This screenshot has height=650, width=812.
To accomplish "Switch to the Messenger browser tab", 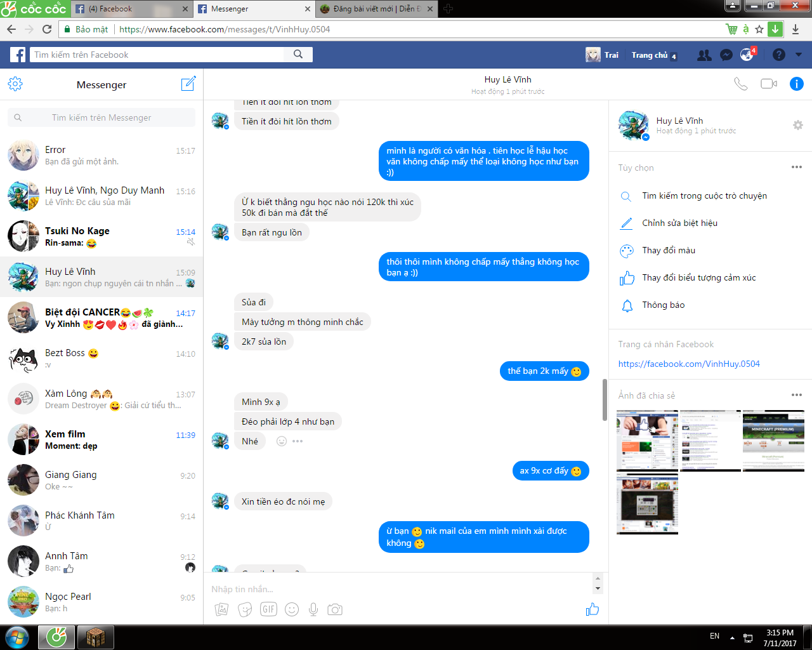I will [x=254, y=9].
